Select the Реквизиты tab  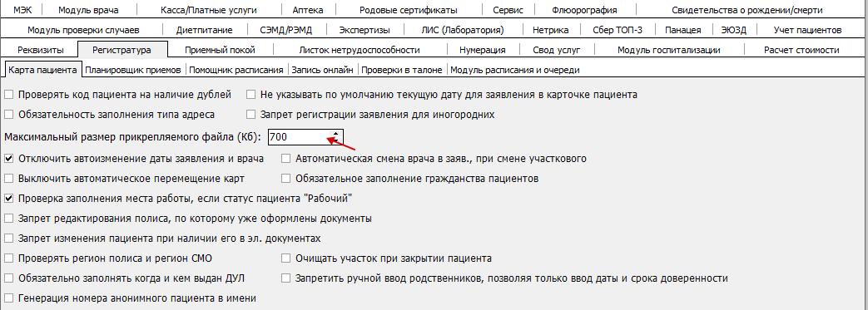41,50
